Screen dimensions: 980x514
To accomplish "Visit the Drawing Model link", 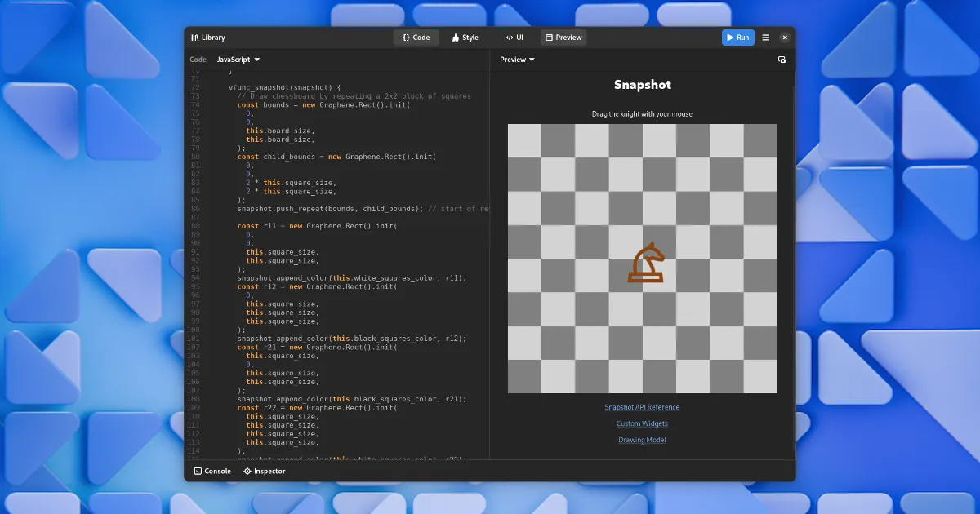I will point(642,440).
